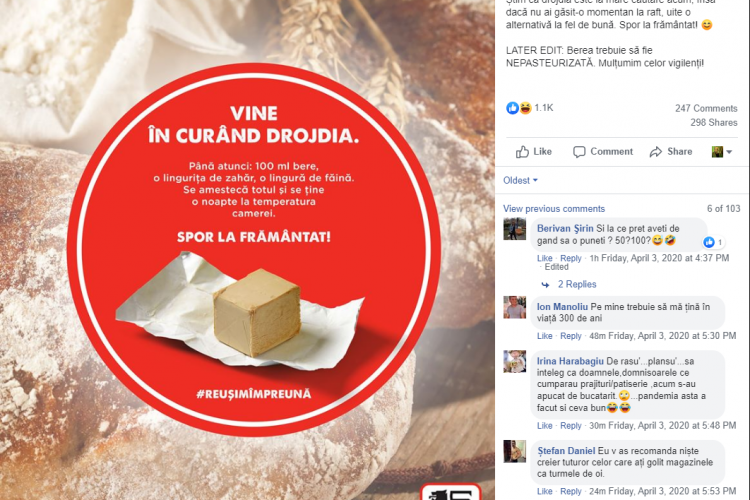Expand the 2 Replies thread
Image resolution: width=750 pixels, height=500 pixels.
pos(577,284)
